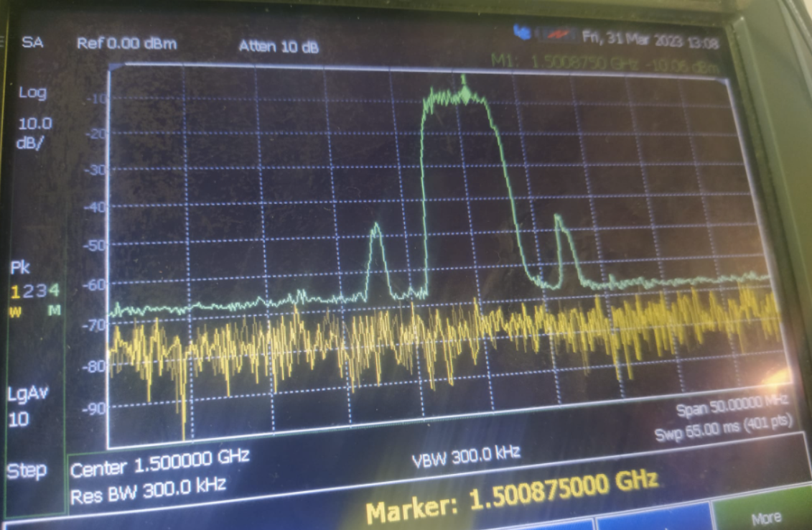
Task: Open the SA mode label
Action: 32,42
